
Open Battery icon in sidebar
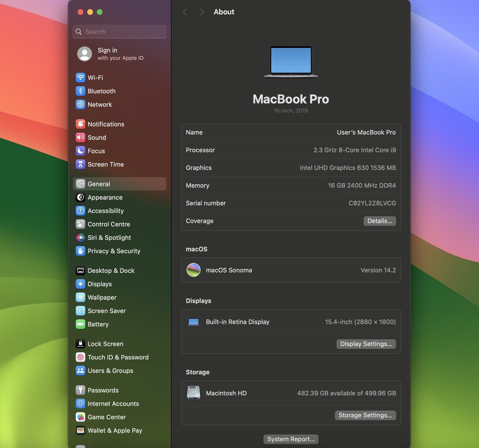click(x=80, y=324)
